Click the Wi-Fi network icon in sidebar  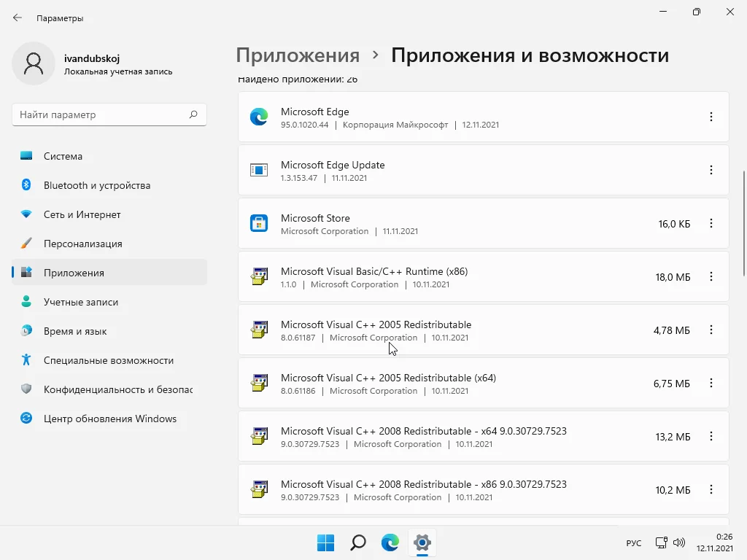click(x=26, y=214)
